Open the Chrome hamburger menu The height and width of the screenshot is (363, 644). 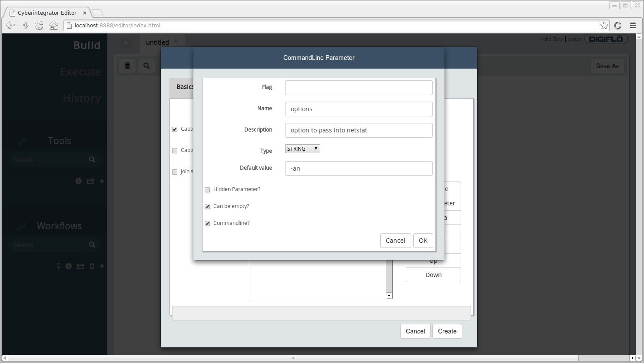tap(633, 26)
